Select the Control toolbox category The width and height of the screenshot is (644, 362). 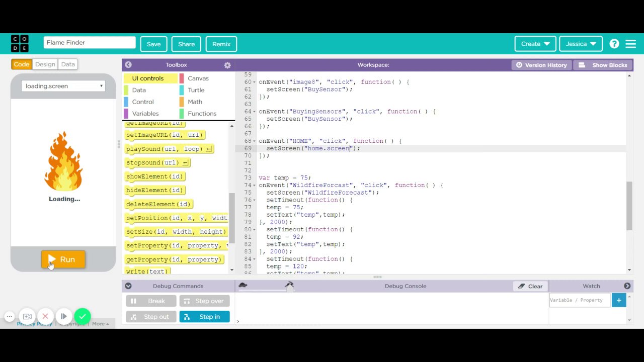(x=150, y=102)
